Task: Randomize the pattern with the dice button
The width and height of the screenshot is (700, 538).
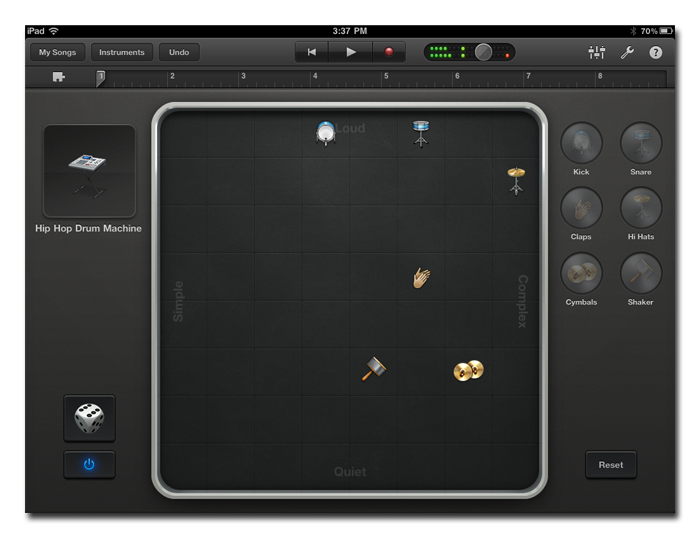Action: pos(89,418)
